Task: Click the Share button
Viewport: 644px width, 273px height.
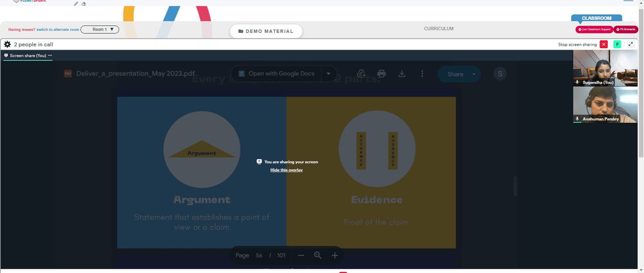Action: coord(455,74)
